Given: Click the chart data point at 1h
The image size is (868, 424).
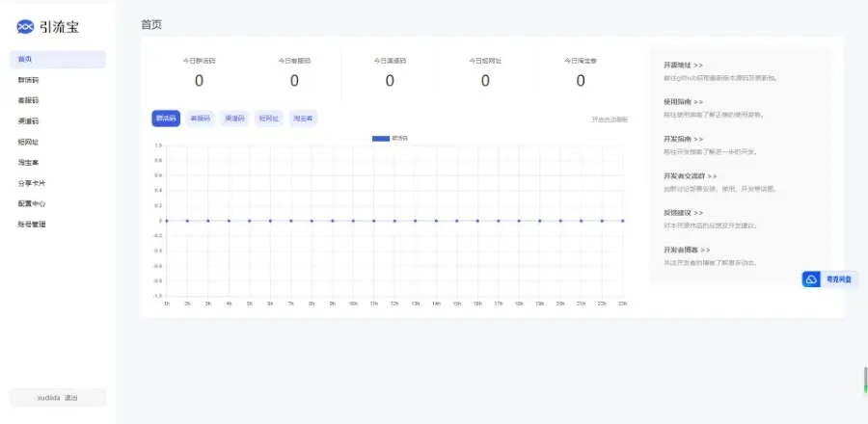Looking at the screenshot, I should tap(167, 221).
